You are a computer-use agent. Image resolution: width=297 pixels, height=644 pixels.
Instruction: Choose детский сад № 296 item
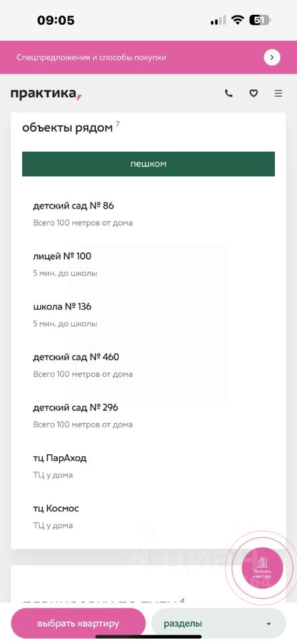pos(149,415)
